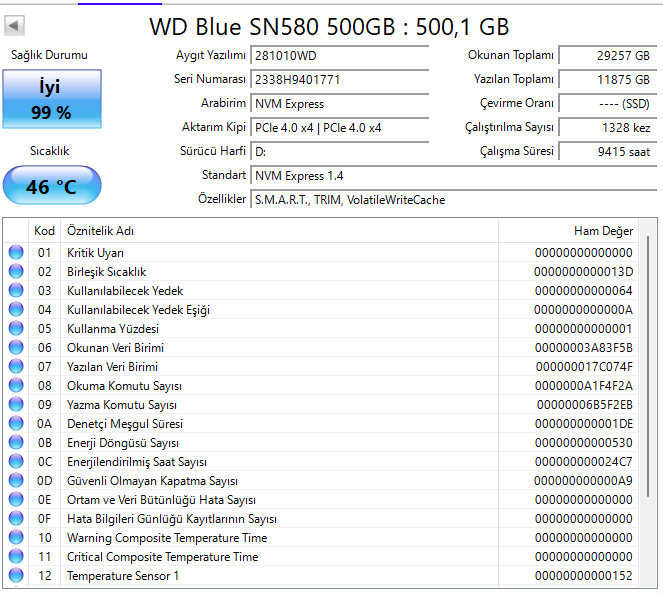
Task: Click raw value 00000006B5F2EB
Action: coord(585,405)
